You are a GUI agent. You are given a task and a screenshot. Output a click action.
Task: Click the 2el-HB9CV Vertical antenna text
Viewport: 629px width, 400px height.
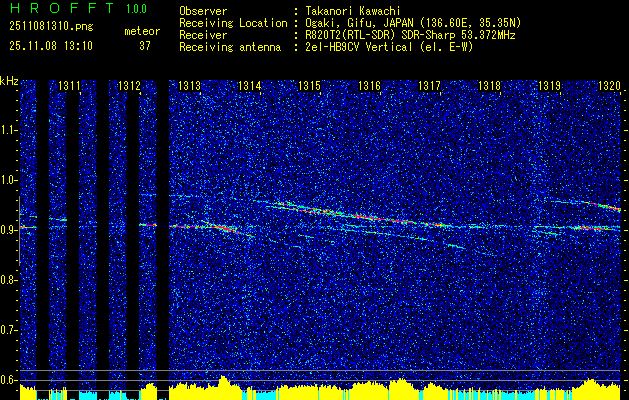(x=389, y=47)
